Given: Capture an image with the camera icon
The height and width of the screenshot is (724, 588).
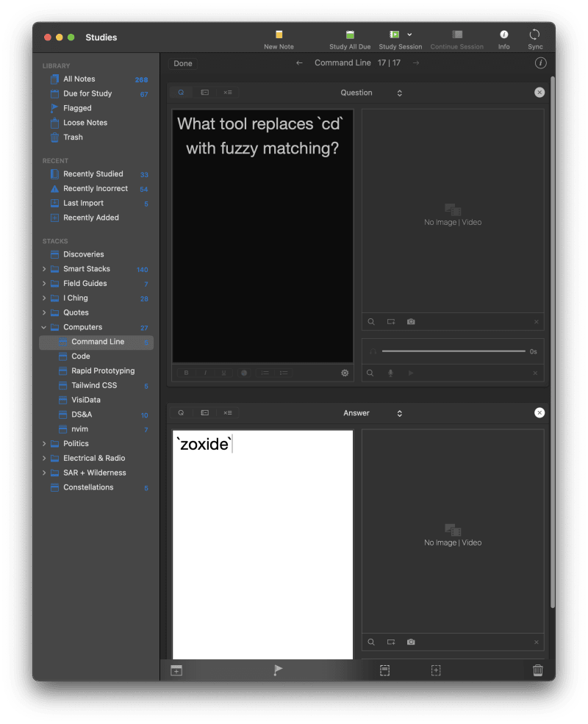Looking at the screenshot, I should point(411,321).
